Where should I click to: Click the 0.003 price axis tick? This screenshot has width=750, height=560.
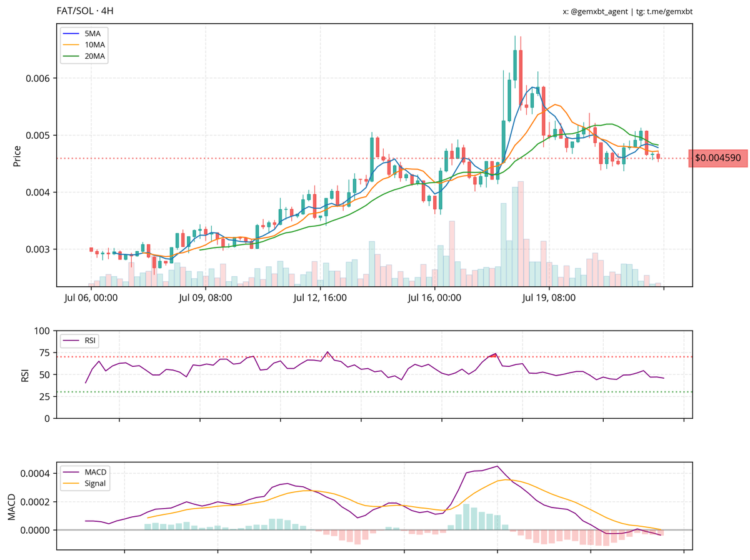[x=39, y=249]
